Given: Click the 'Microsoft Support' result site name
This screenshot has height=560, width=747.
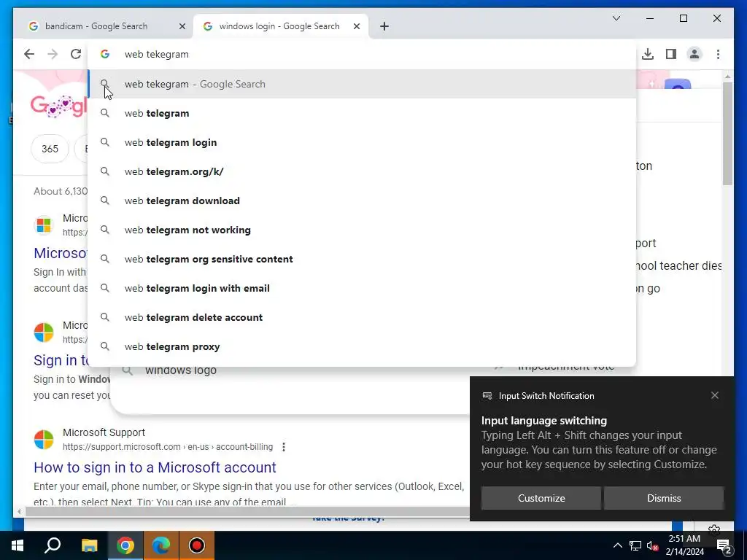Looking at the screenshot, I should click(104, 432).
